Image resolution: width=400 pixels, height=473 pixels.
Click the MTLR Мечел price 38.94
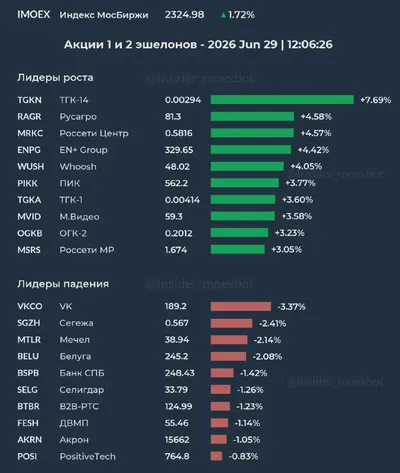(x=177, y=340)
